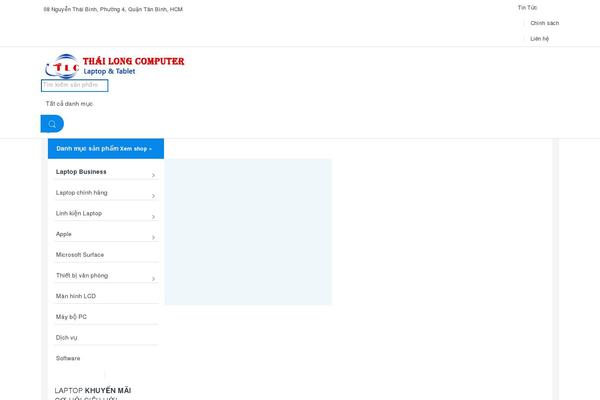Click the LAPTOP KHUYẾN MÃI heading
Viewport: 600px width, 400px height.
click(93, 390)
